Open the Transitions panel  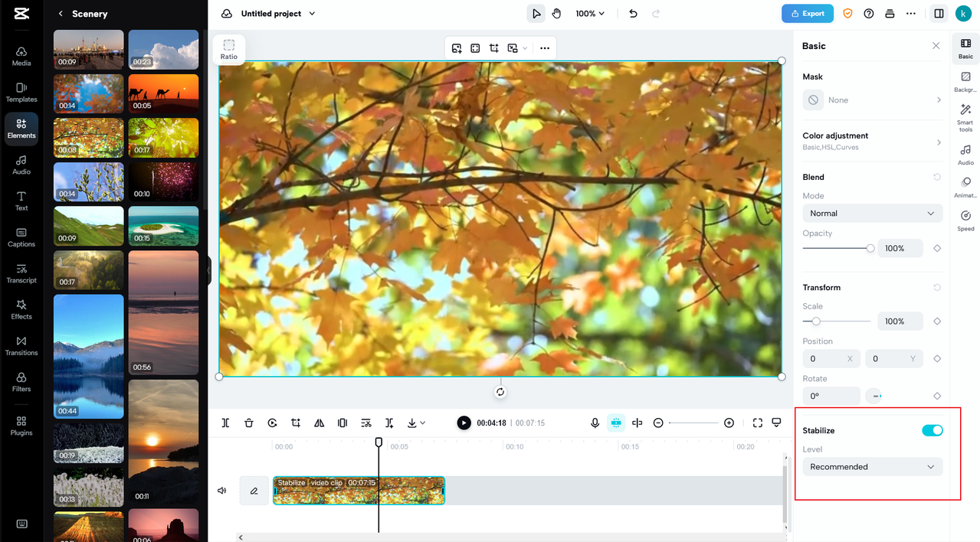click(x=21, y=346)
